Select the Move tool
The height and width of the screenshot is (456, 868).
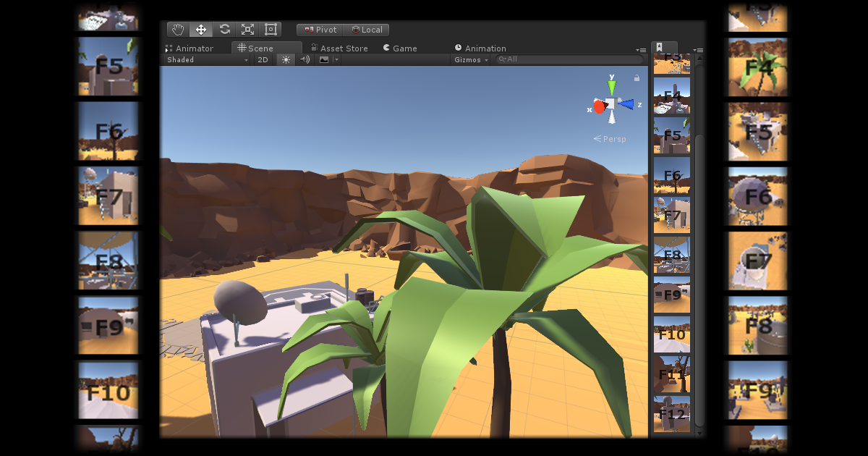[200, 29]
